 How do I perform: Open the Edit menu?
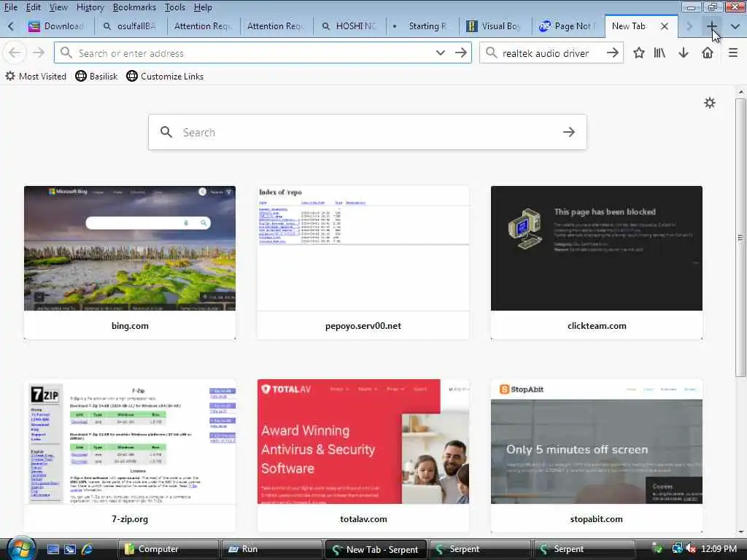[x=33, y=7]
